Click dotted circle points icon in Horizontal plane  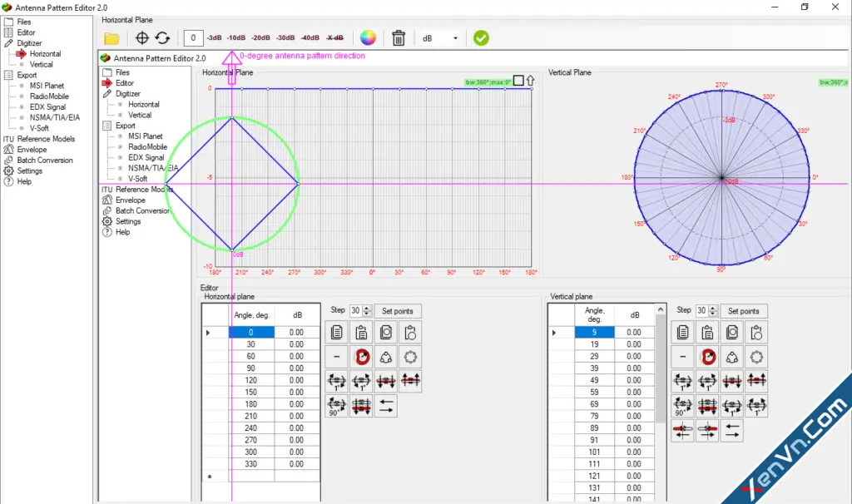410,357
